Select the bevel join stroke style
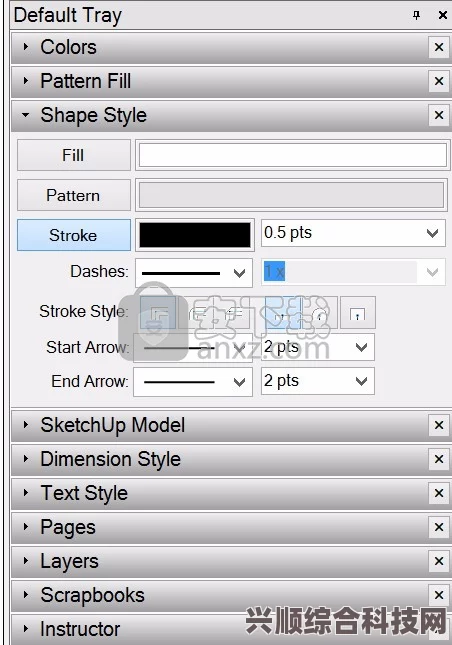This screenshot has height=645, width=452. coord(232,313)
